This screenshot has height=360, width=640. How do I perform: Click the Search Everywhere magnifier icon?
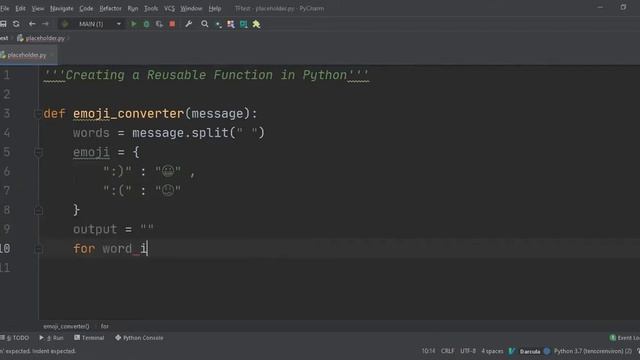coord(204,24)
